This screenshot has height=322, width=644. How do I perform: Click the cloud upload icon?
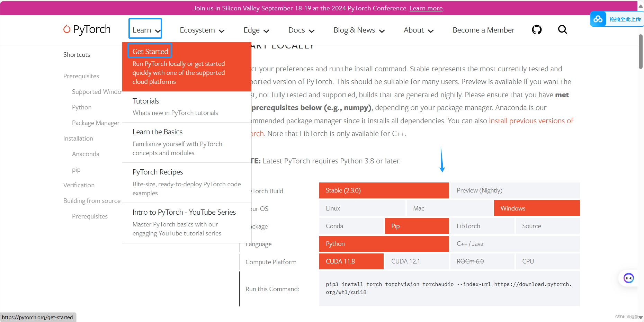[x=598, y=19]
